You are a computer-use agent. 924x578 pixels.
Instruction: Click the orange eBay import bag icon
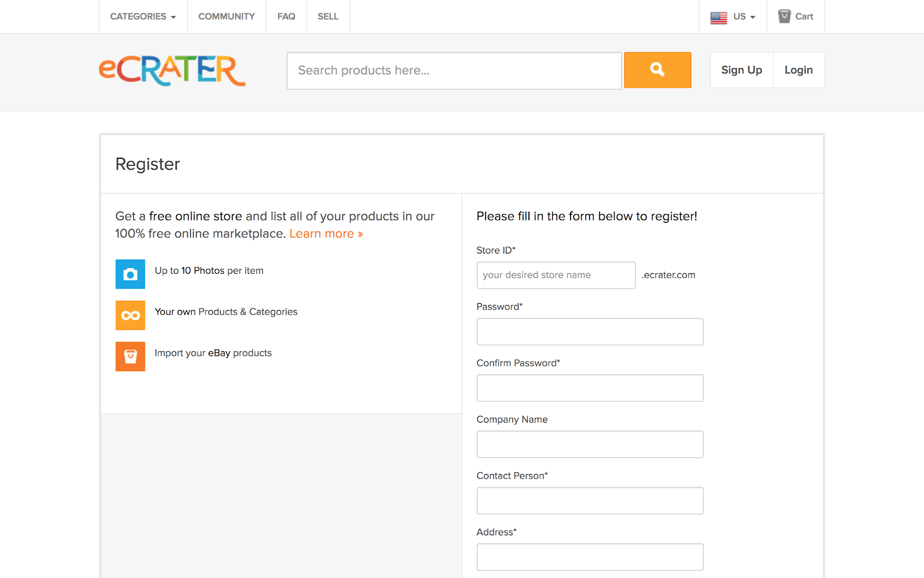tap(131, 356)
